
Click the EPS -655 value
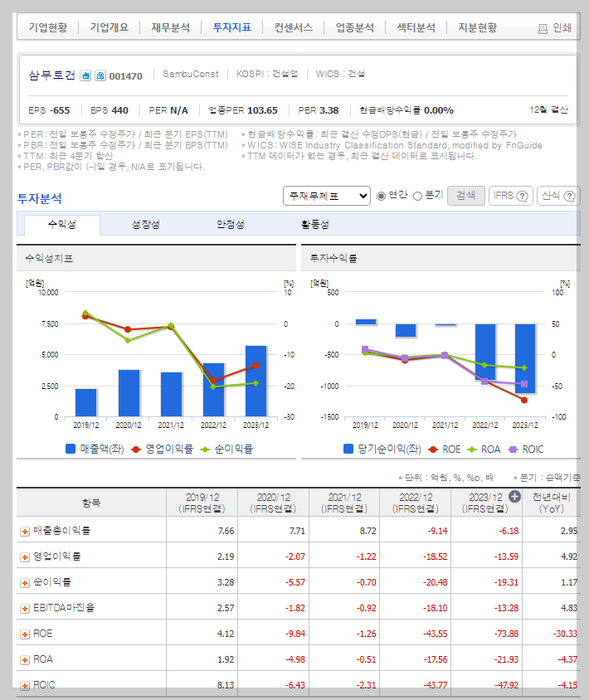tap(60, 110)
